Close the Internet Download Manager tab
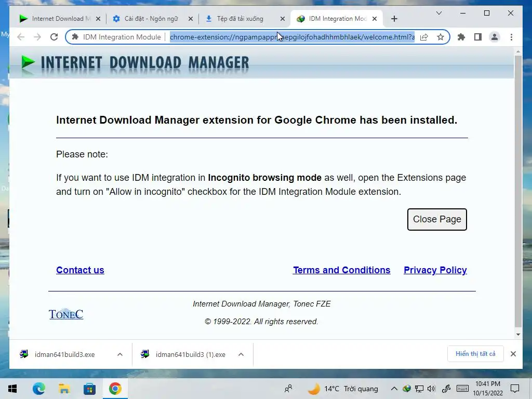This screenshot has height=399, width=532. coord(98,19)
